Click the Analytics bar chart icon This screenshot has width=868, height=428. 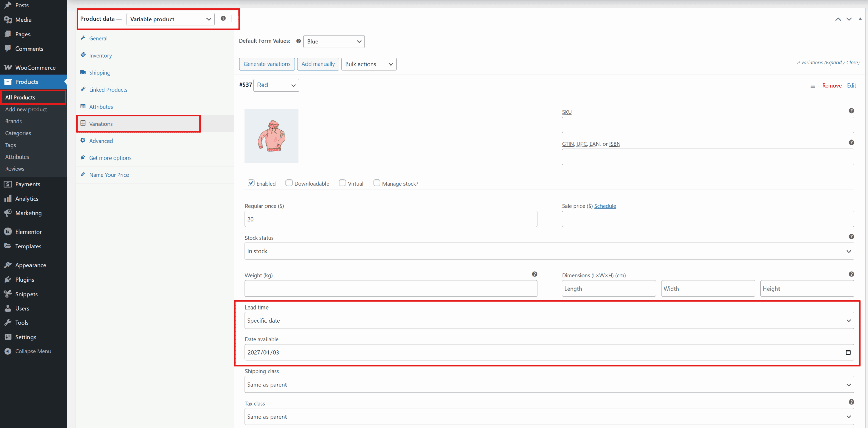click(8, 198)
